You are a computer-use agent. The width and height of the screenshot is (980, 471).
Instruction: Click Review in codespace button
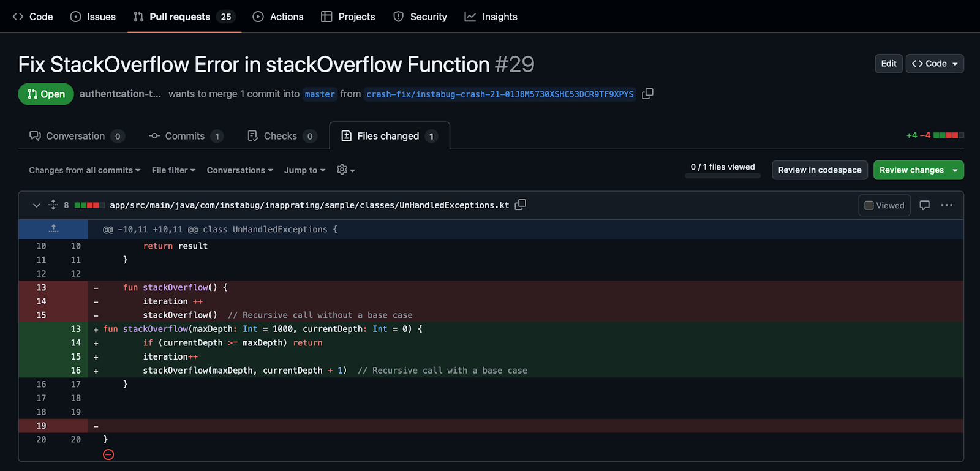[820, 170]
